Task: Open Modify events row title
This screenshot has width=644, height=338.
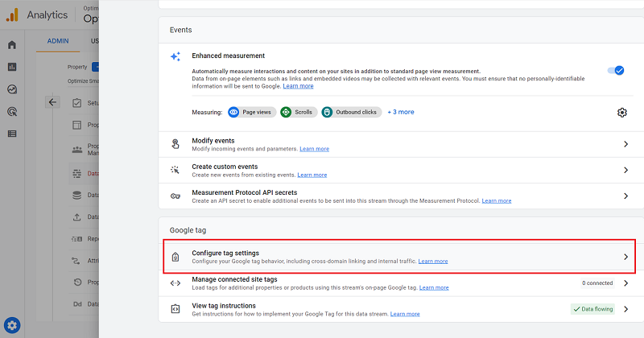Action: tap(213, 141)
